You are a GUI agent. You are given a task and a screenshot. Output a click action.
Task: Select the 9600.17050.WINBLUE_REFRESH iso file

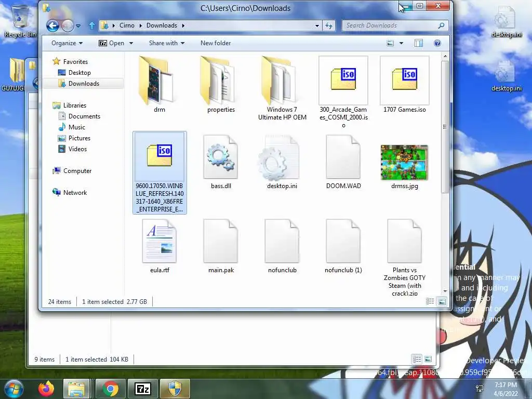coord(159,172)
